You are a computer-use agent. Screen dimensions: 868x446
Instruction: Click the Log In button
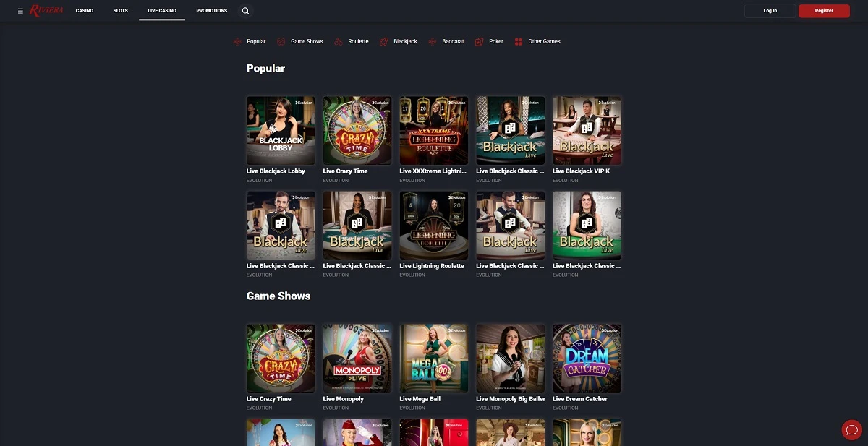pyautogui.click(x=770, y=11)
